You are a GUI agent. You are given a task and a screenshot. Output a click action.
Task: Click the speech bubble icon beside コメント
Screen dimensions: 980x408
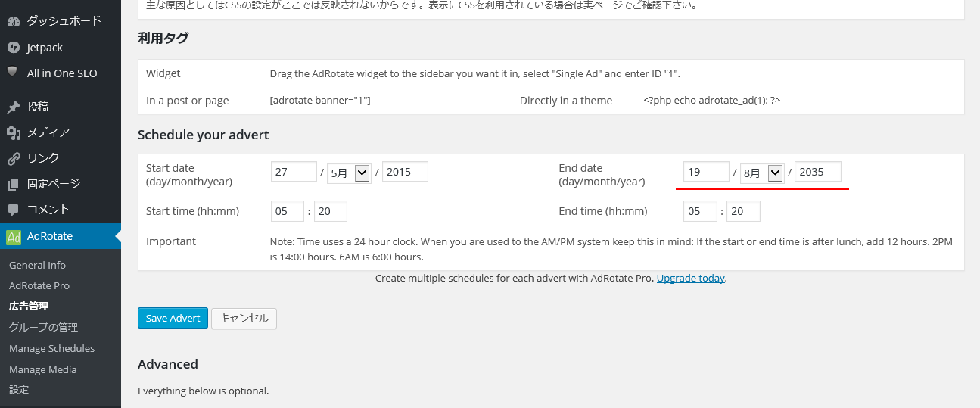[14, 210]
